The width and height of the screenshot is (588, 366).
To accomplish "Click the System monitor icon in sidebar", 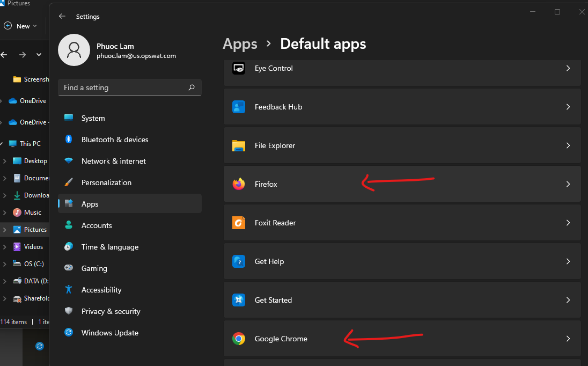I will (69, 118).
